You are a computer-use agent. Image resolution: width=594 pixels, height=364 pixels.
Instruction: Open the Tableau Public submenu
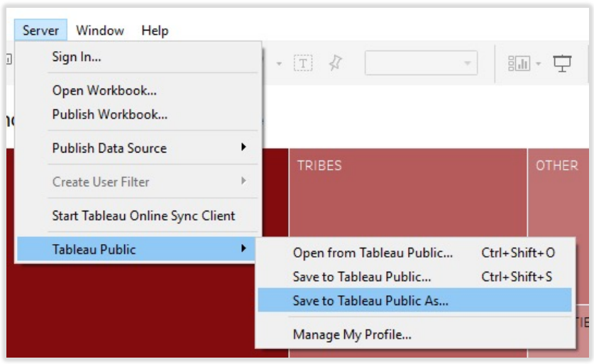pos(137,249)
